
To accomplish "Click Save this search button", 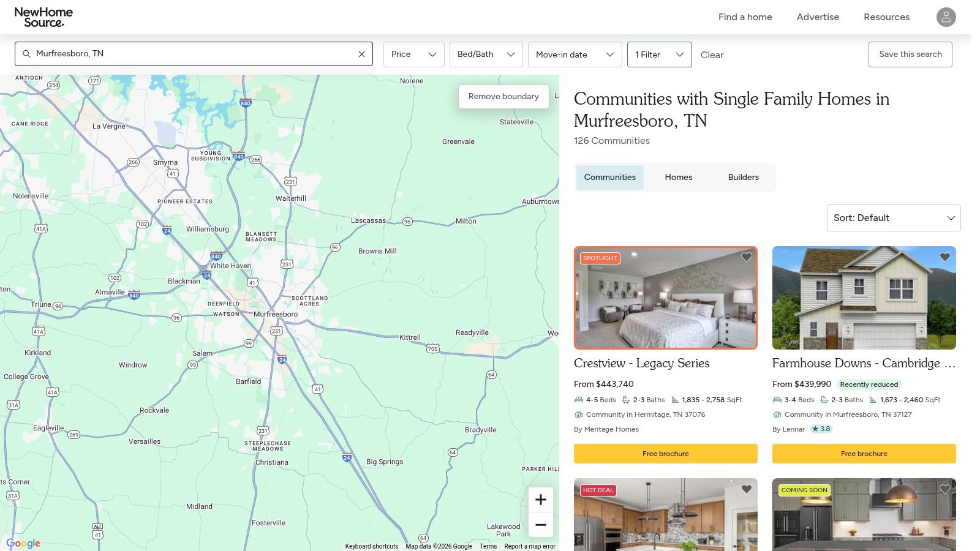I will click(910, 54).
